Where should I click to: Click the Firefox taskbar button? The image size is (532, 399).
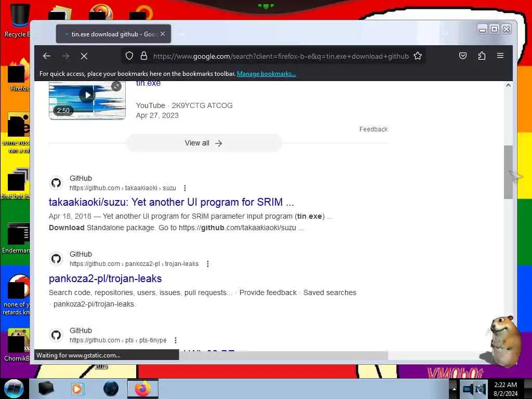pyautogui.click(x=143, y=389)
